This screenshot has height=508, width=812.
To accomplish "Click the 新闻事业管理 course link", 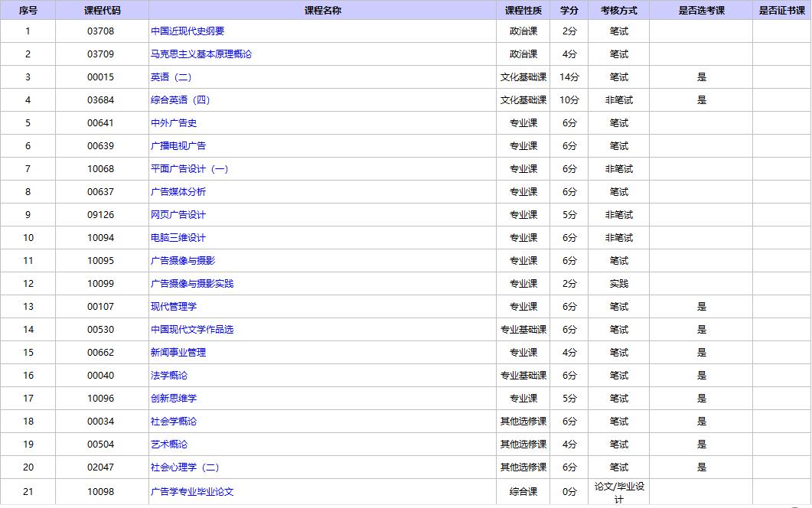I will [x=178, y=353].
